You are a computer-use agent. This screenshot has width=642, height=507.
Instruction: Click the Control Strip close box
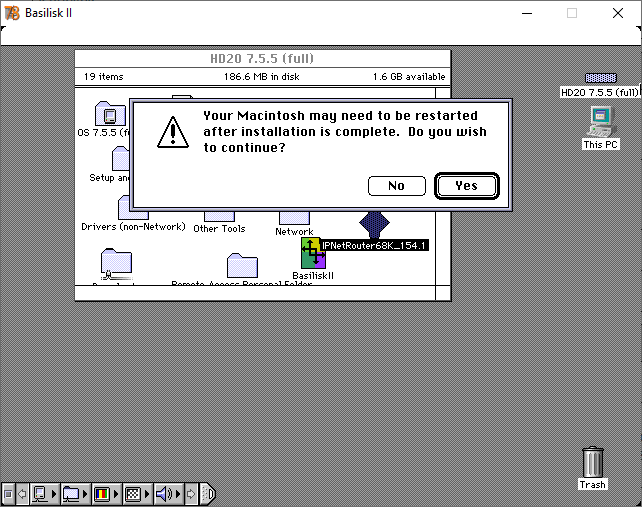point(8,494)
